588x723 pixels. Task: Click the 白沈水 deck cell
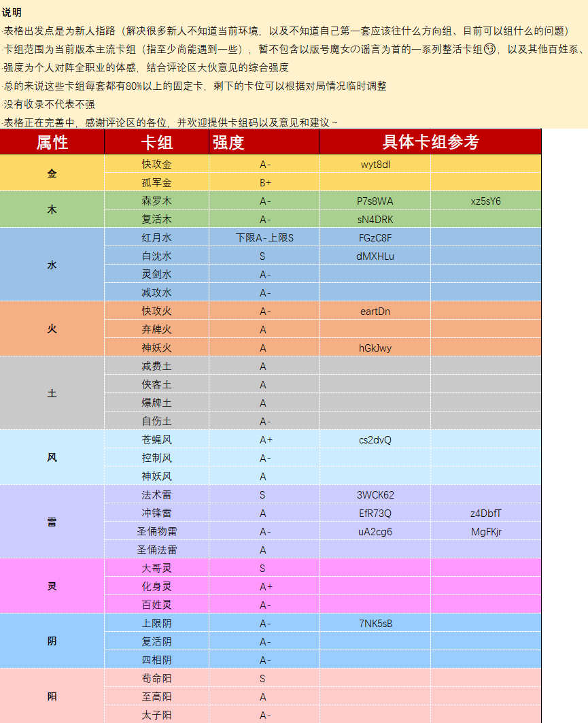(x=156, y=256)
